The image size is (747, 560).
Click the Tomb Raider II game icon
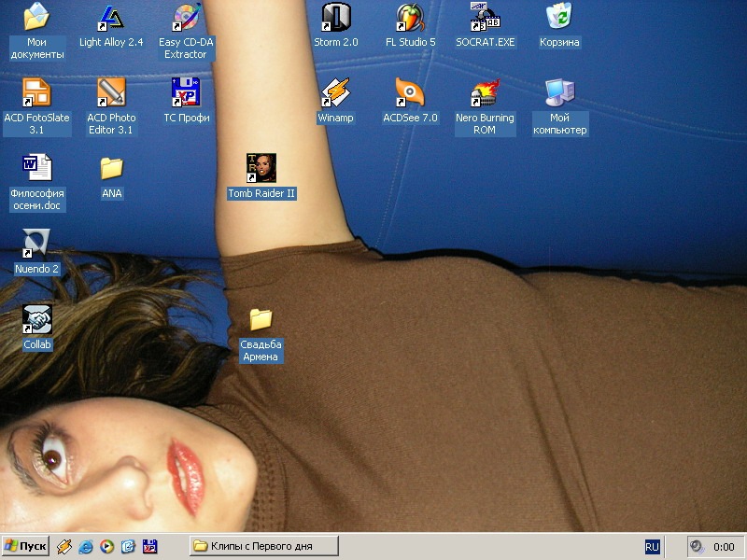coord(261,169)
